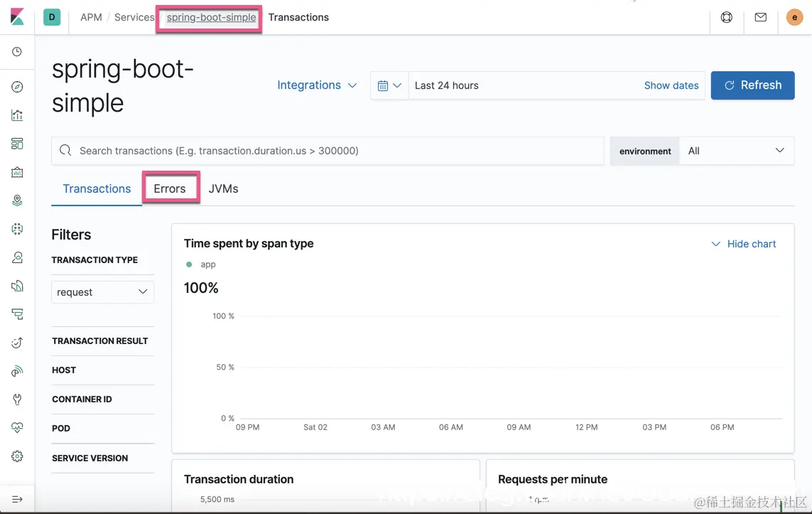Screen dimensions: 812x514
Task: Click the 100% value label
Action: [201, 288]
